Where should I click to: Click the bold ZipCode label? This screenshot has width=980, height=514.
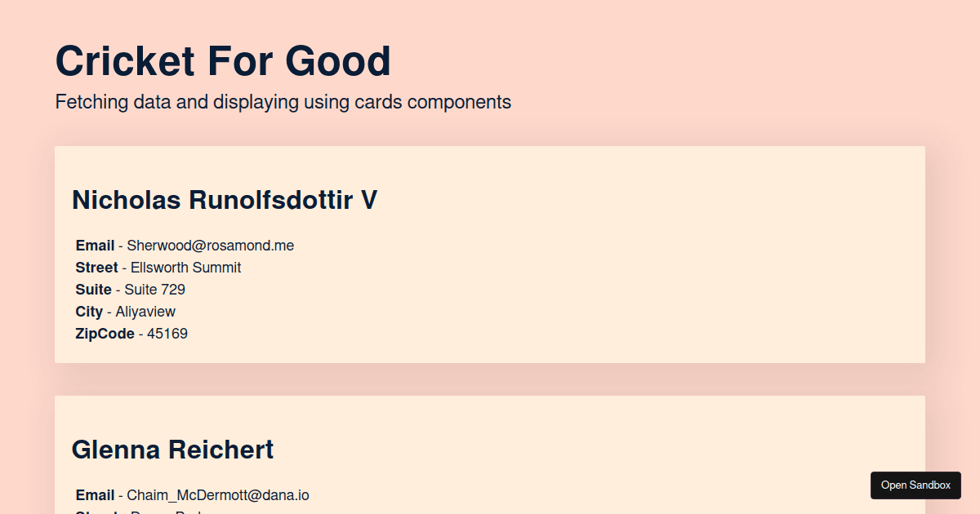tap(105, 334)
